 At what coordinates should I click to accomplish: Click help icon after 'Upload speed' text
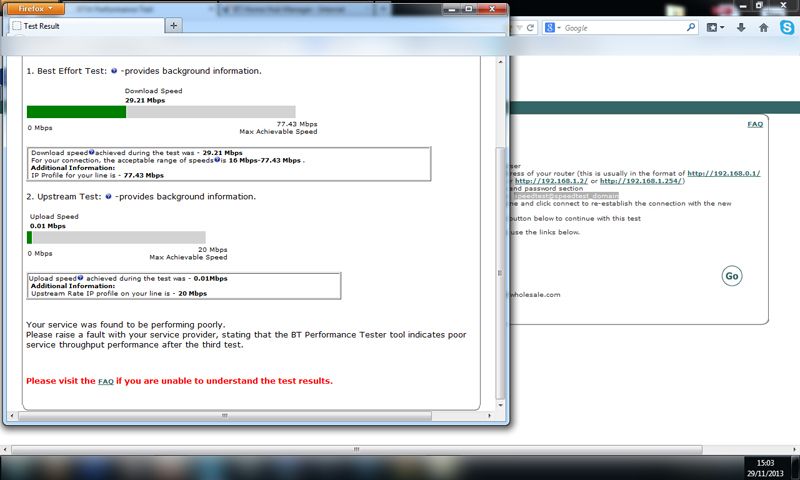tap(80, 278)
